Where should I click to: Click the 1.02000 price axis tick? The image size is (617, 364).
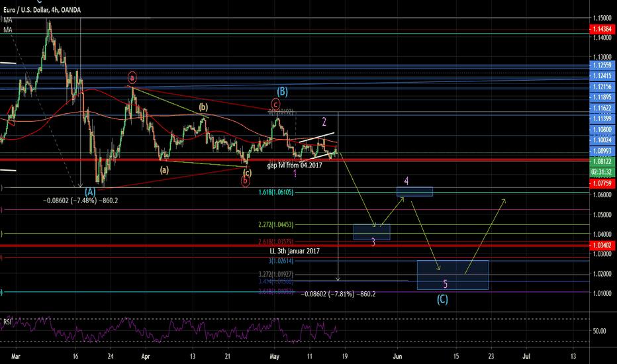coord(602,274)
